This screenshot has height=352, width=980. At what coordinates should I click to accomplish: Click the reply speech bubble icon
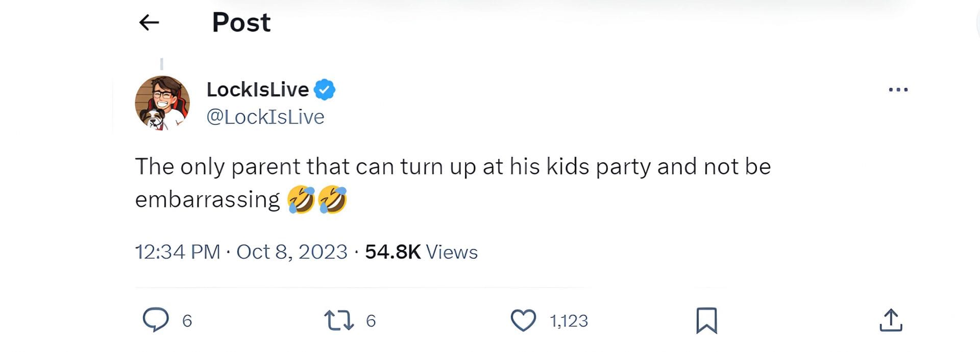click(155, 320)
